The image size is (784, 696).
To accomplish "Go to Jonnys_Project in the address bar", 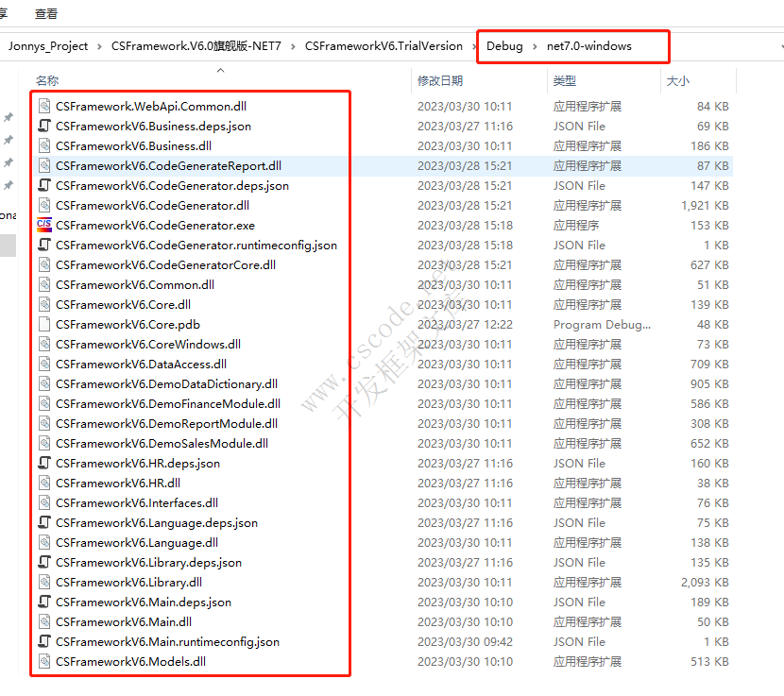I will pos(48,46).
